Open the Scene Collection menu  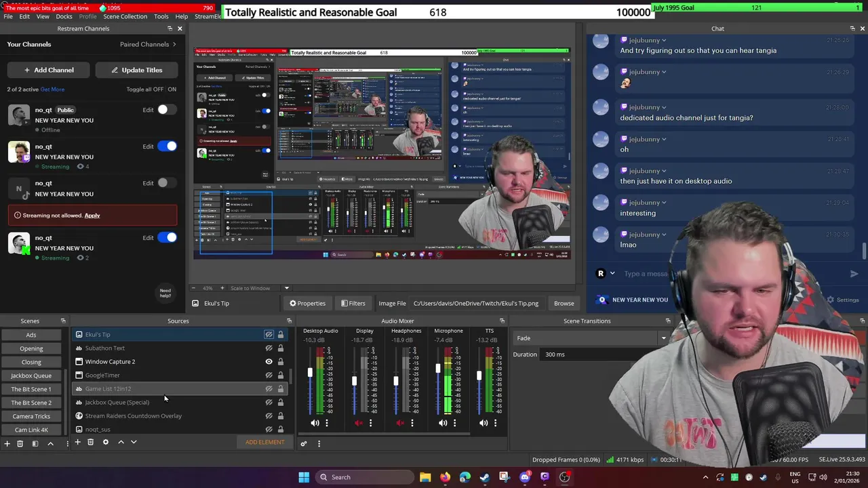pos(125,16)
